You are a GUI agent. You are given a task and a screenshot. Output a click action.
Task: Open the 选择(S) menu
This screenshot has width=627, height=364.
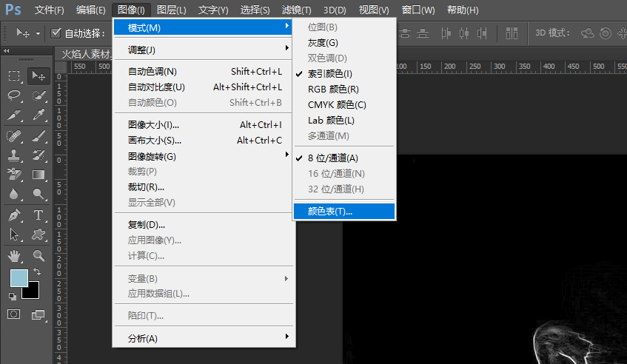point(255,10)
